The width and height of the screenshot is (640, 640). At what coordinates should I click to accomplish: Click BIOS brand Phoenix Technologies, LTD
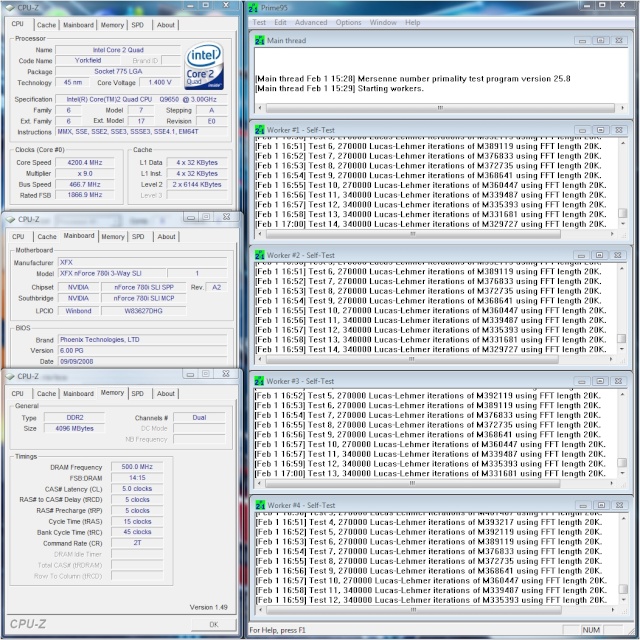(142, 340)
